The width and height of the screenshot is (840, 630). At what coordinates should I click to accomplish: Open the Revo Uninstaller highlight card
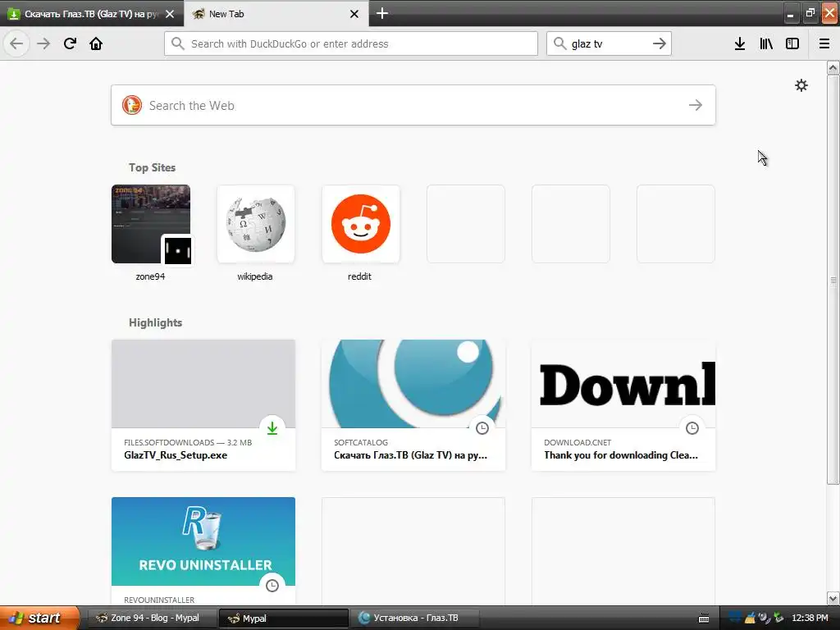pos(203,550)
